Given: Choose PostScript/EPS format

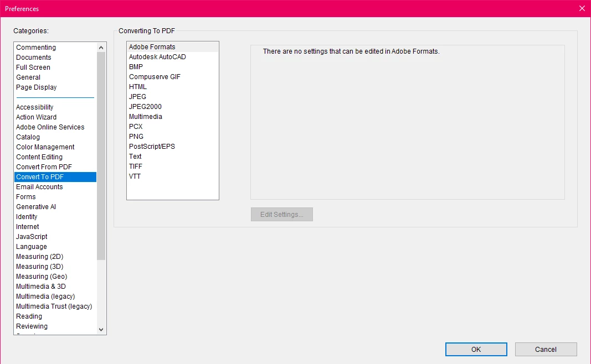Looking at the screenshot, I should click(x=173, y=147).
